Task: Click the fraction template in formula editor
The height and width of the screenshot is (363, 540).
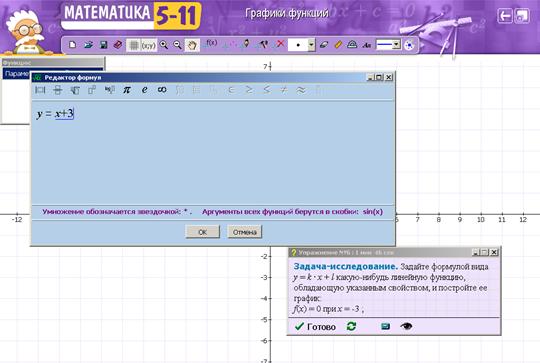Action: pos(58,90)
